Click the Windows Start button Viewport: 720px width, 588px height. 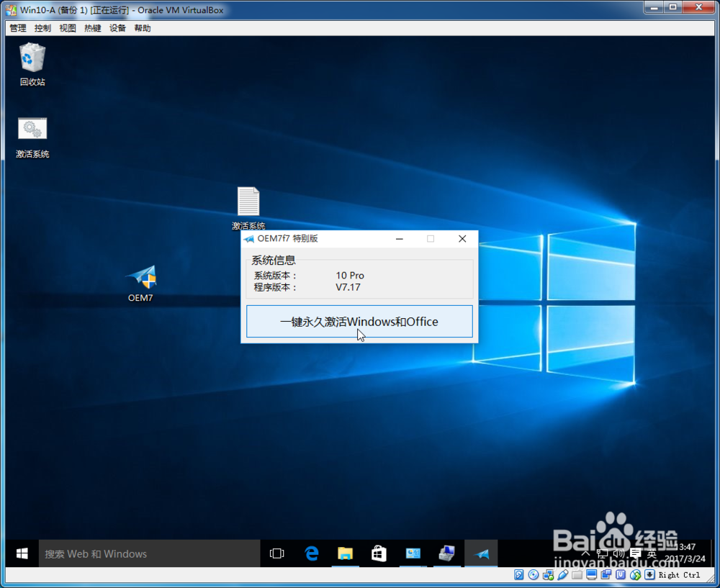[x=21, y=553]
